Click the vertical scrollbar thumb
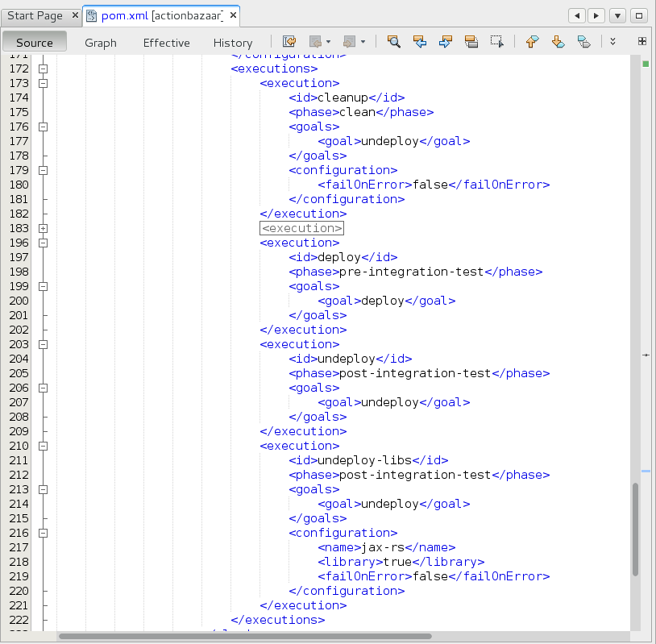This screenshot has width=656, height=644. pyautogui.click(x=635, y=529)
